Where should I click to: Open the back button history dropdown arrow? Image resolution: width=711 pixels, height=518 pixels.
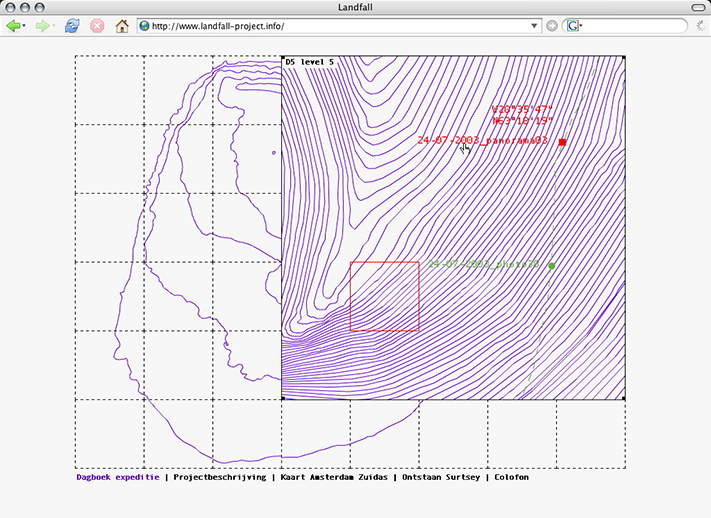point(26,26)
